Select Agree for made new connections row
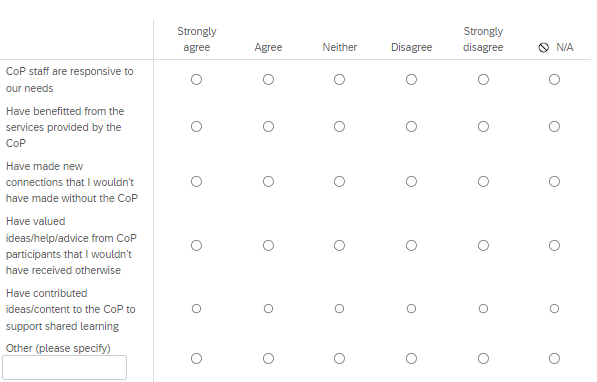 coord(268,182)
